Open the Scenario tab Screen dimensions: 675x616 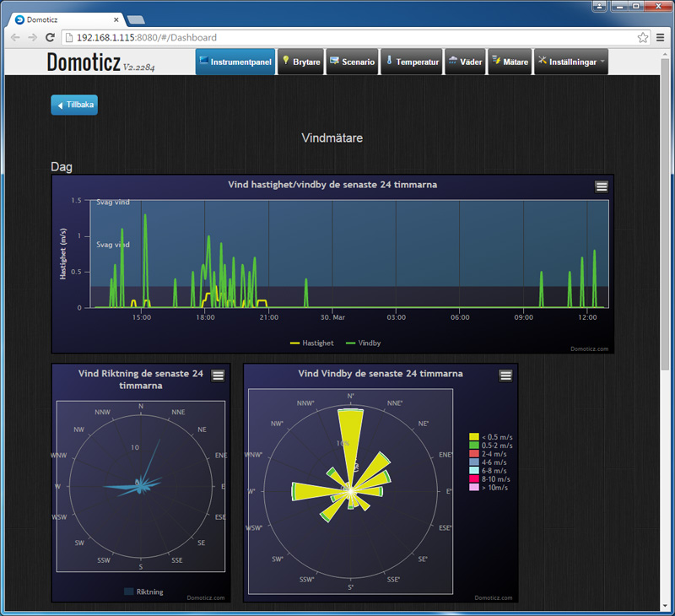coord(352,62)
